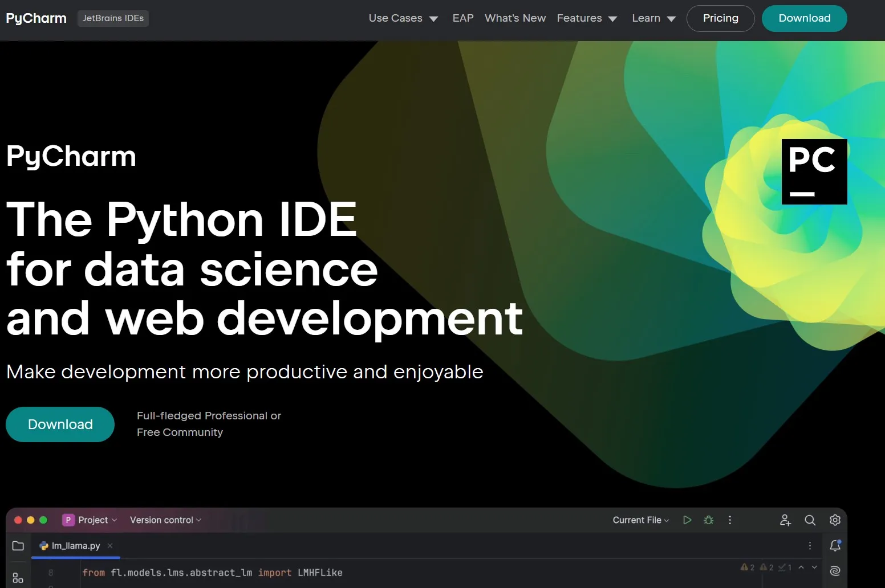This screenshot has height=588, width=885.
Task: Expand the Use Cases menu
Action: 403,18
